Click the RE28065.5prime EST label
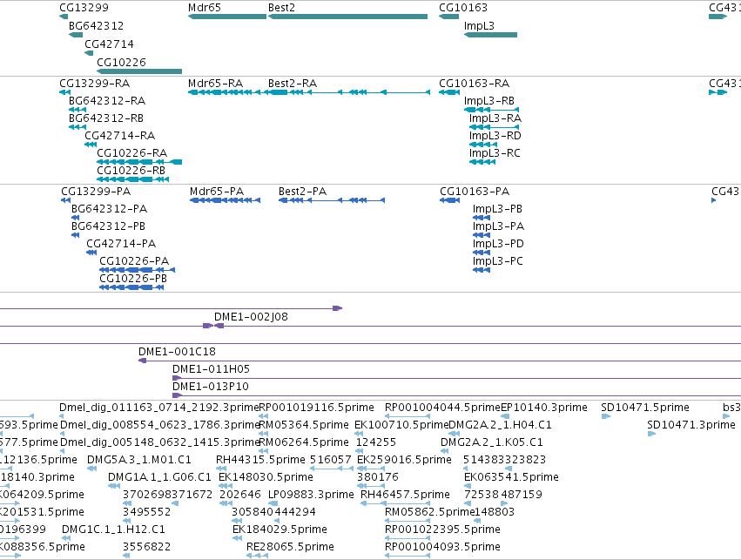Screen dimensions: 741x560 coord(290,547)
